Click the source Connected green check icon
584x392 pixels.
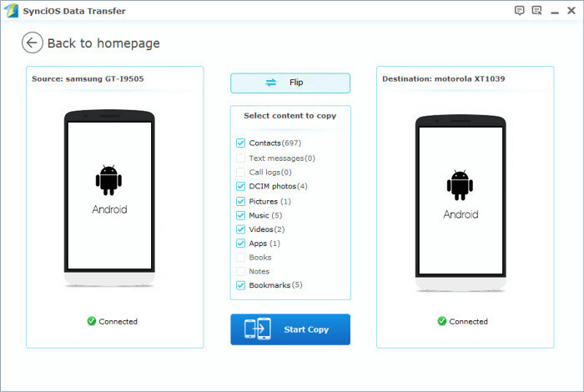(92, 321)
